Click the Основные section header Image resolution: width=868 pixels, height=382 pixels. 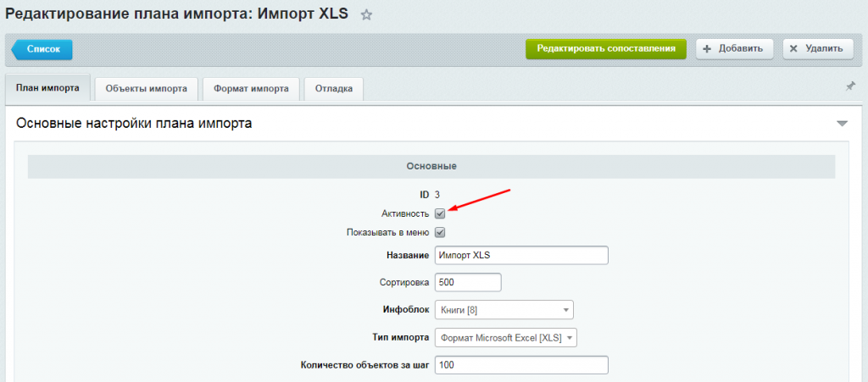(431, 166)
